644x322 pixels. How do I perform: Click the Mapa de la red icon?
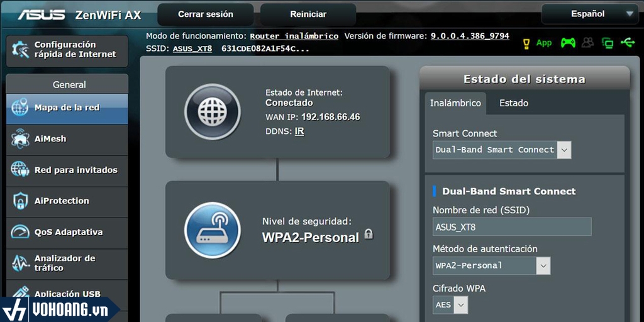tap(19, 108)
